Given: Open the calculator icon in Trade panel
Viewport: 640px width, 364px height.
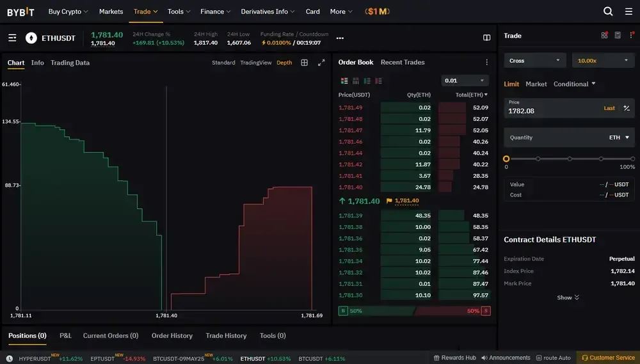Looking at the screenshot, I should [618, 35].
